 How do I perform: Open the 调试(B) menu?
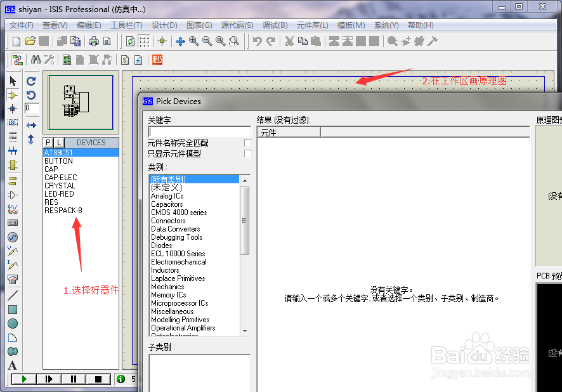tap(275, 25)
